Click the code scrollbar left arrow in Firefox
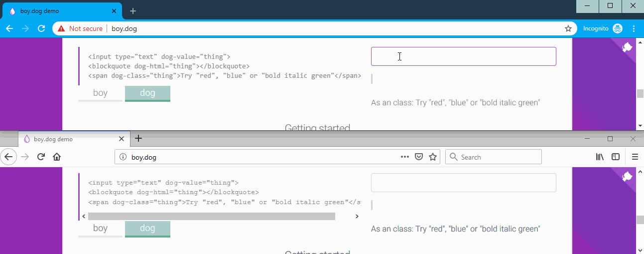The image size is (644, 254). [83, 216]
